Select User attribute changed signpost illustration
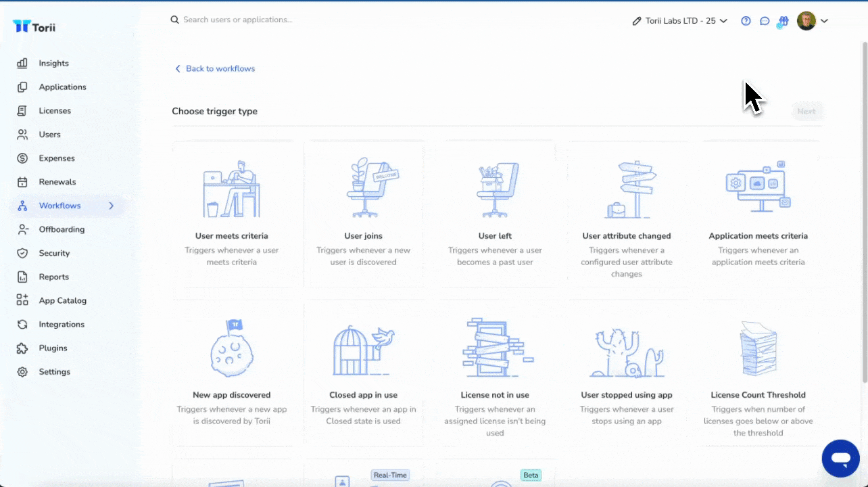The height and width of the screenshot is (487, 868). (x=631, y=189)
